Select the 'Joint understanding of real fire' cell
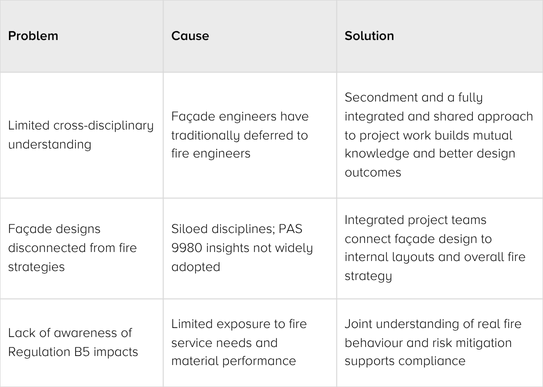Viewport: 543px width, 387px height. coord(439,343)
